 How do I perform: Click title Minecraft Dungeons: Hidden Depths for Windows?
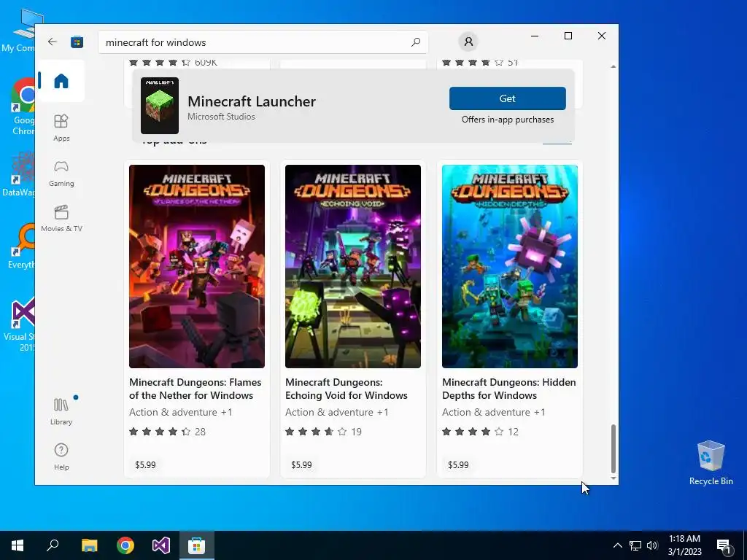pyautogui.click(x=508, y=389)
